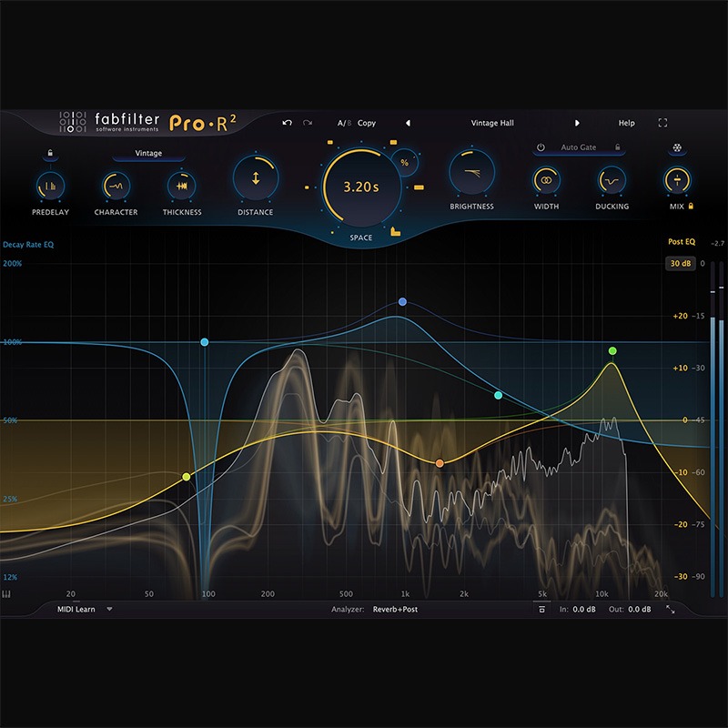Click the Ducking knob
This screenshot has height=728, width=728.
(x=612, y=180)
